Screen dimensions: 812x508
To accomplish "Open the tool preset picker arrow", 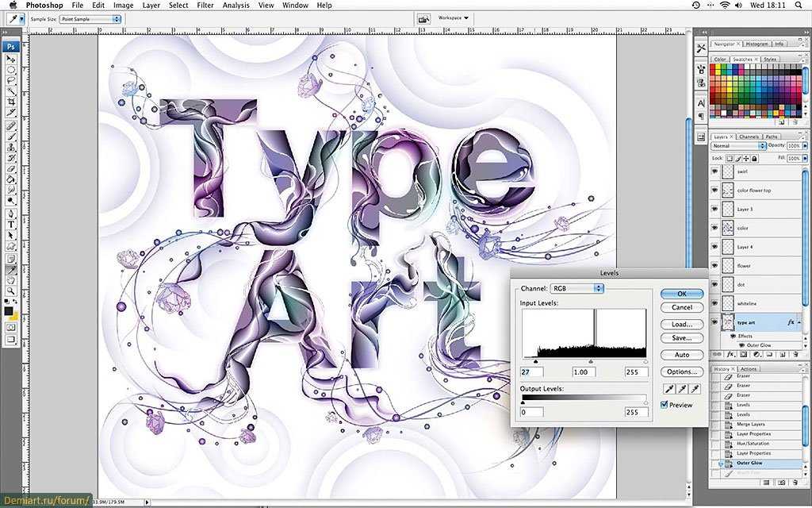I will click(x=21, y=19).
